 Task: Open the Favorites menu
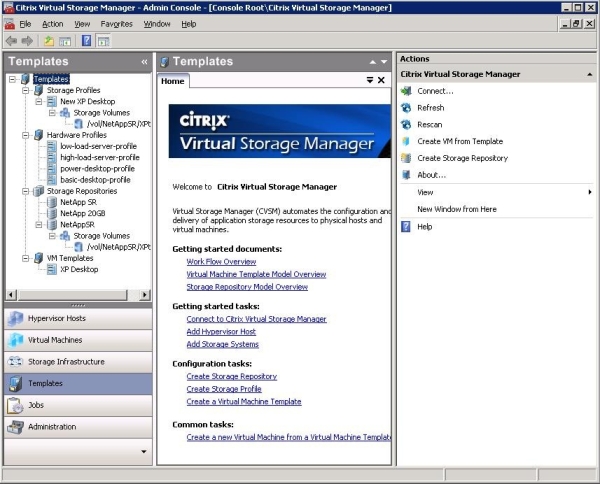(x=116, y=23)
